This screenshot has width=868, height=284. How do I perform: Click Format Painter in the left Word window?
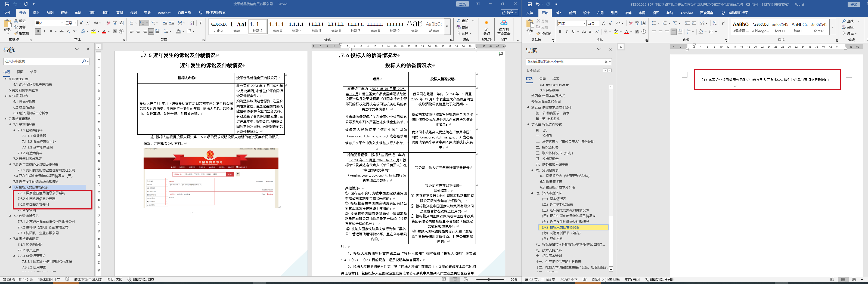21,33
